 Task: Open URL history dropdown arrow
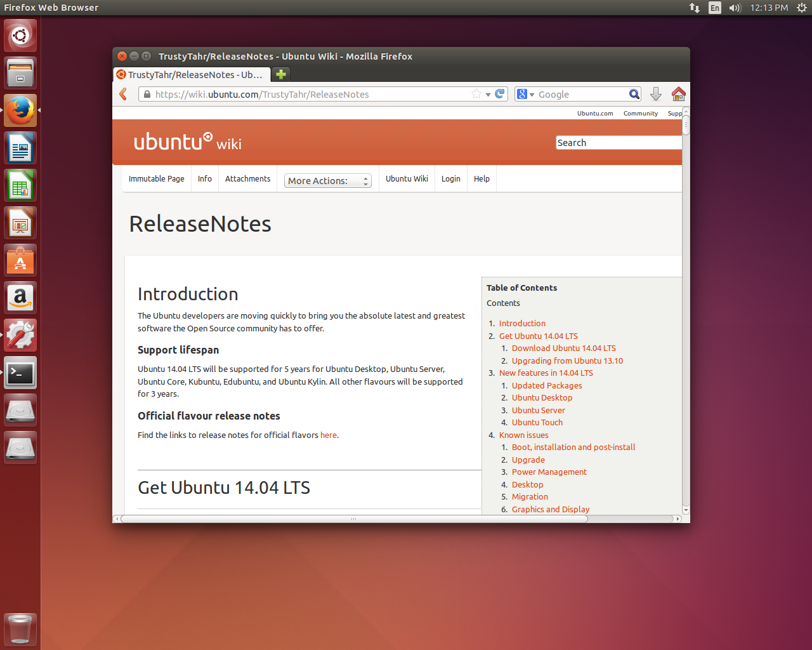click(x=488, y=95)
